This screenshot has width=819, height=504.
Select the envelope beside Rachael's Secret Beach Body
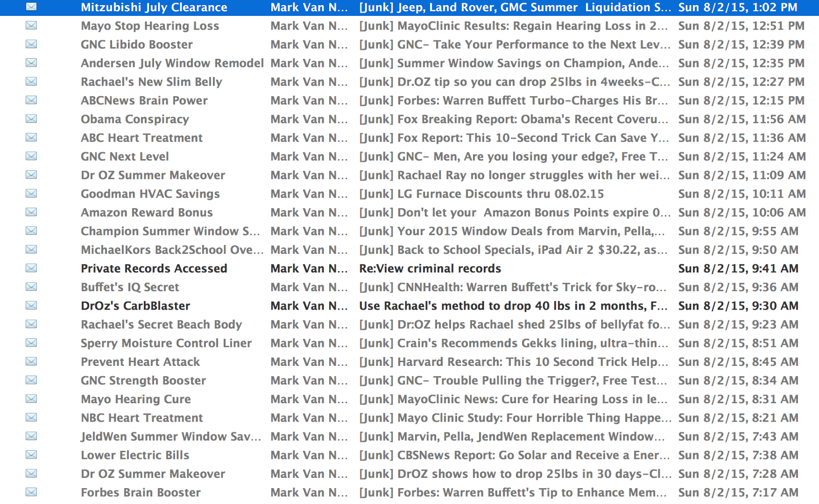[31, 324]
